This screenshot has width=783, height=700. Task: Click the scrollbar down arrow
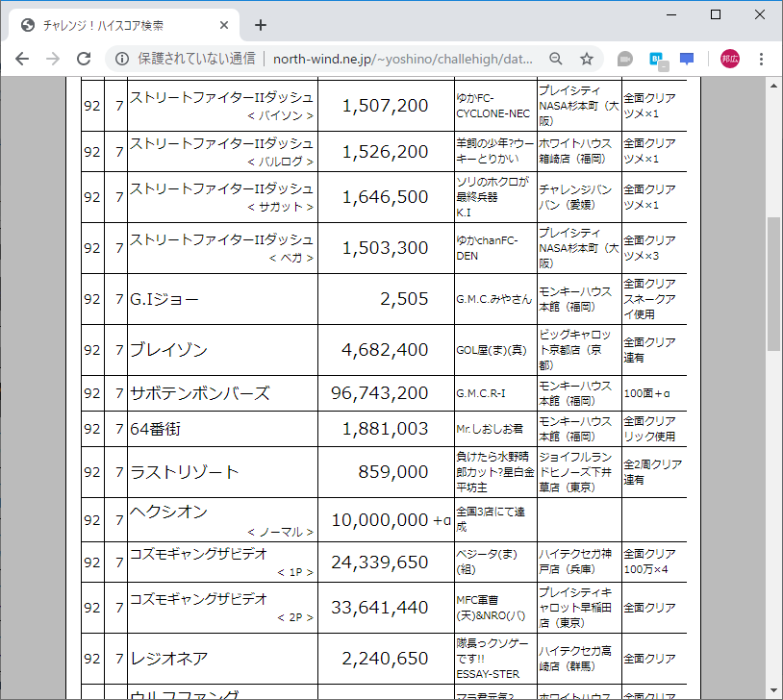(773, 690)
